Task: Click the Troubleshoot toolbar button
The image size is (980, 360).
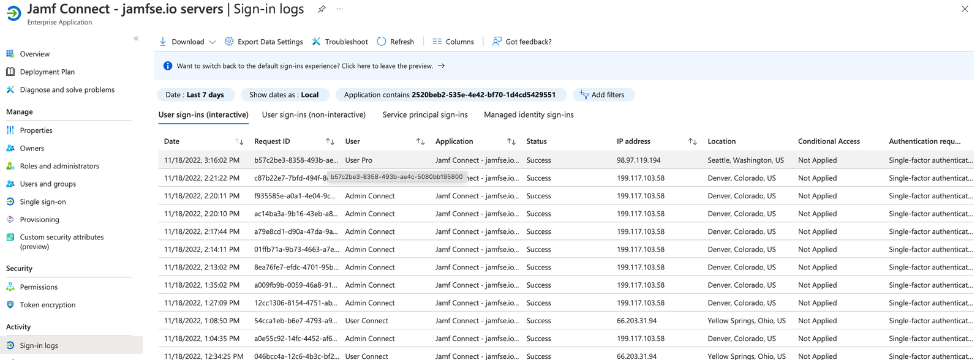Action: coord(340,42)
